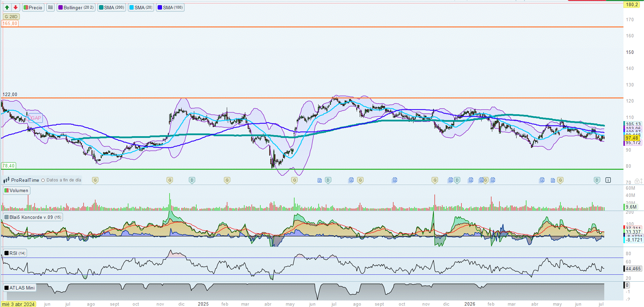Viewport: 644px width, 307px height.
Task: Click the date label mié 3 abr 2024
Action: tap(18, 304)
